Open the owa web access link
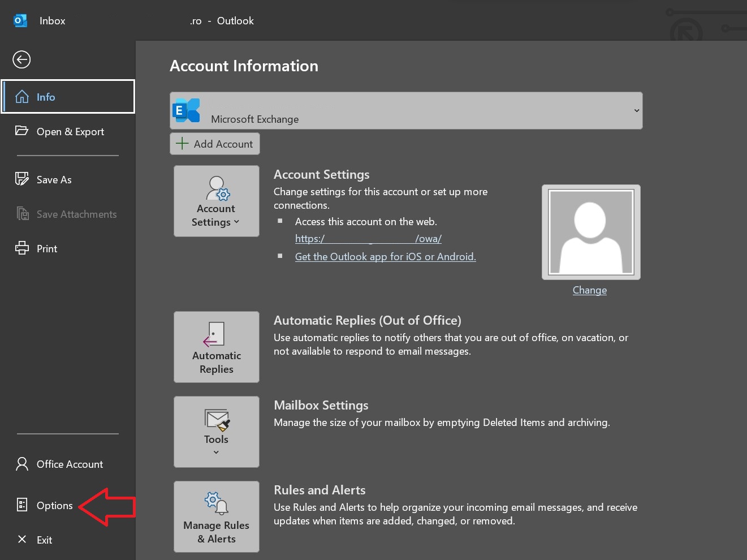 [368, 239]
